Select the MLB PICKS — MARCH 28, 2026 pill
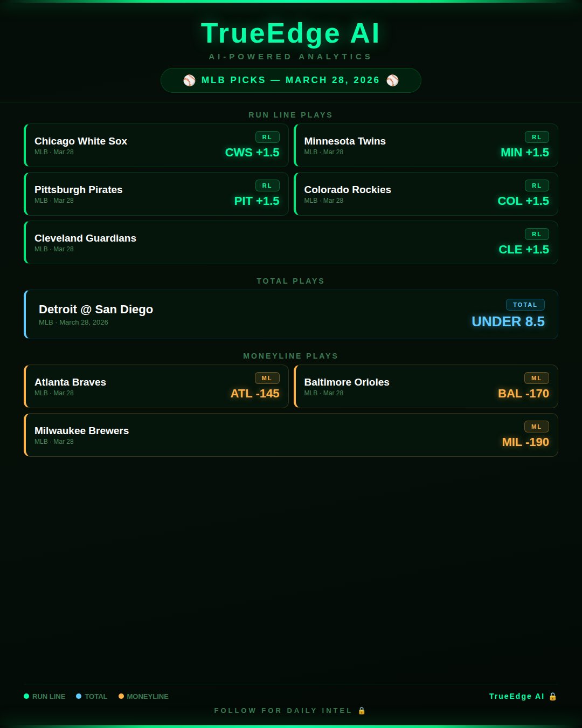Viewport: 582px width, 728px height. (x=291, y=80)
